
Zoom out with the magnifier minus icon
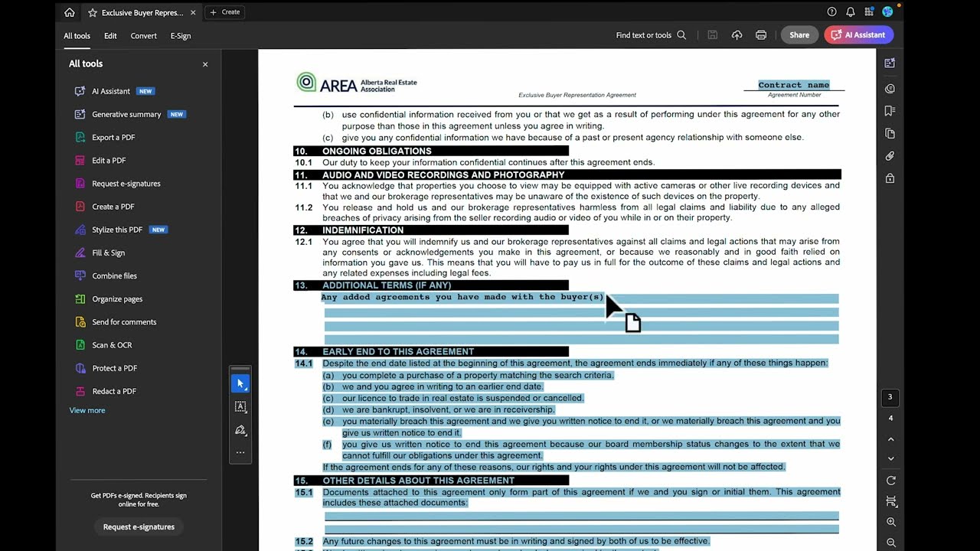click(x=890, y=543)
